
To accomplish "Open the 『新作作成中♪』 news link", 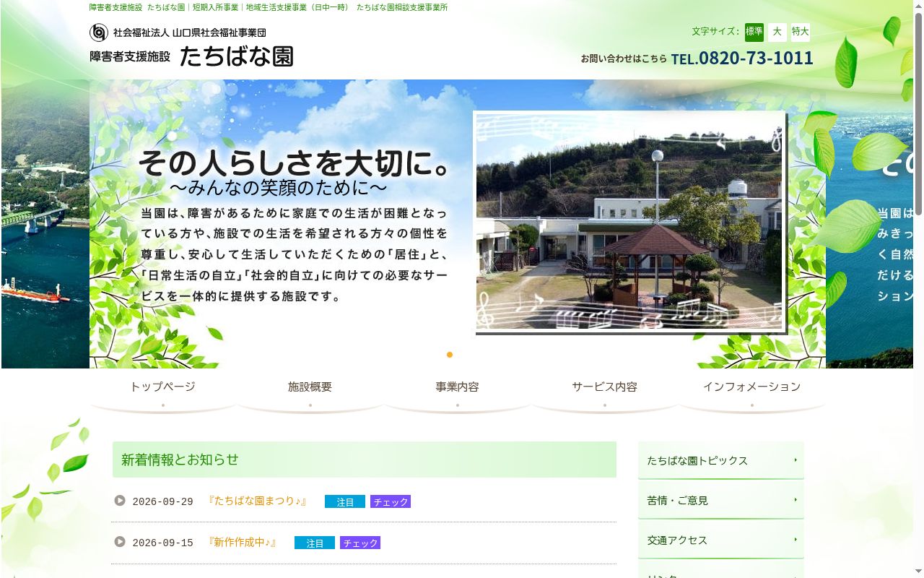I will (x=243, y=542).
